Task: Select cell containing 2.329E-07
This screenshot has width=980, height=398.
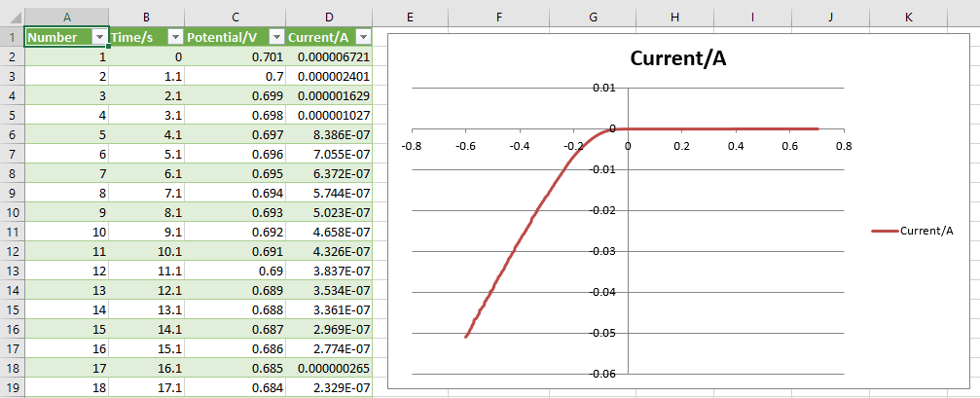Action: click(x=328, y=387)
